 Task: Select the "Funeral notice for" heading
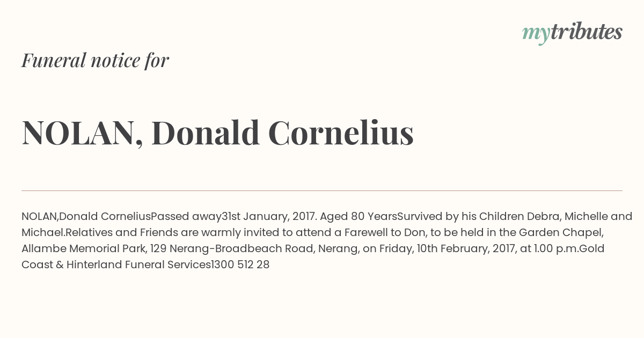point(95,61)
